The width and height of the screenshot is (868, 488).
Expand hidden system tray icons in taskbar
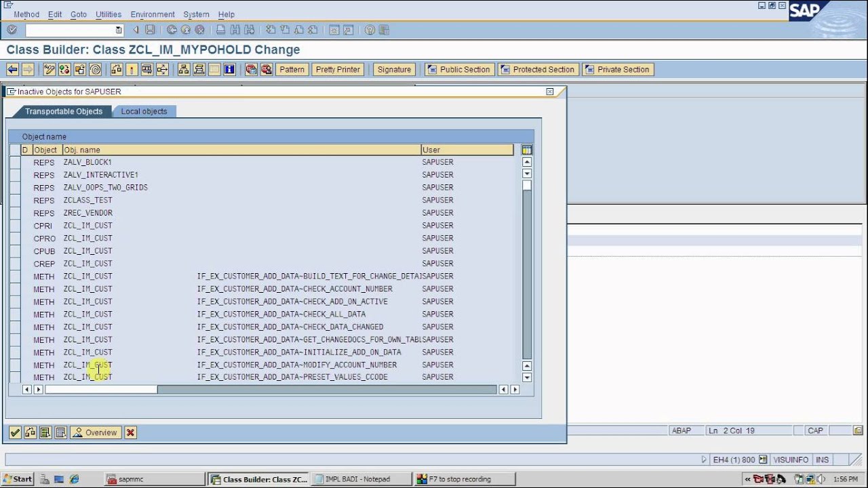pyautogui.click(x=748, y=479)
